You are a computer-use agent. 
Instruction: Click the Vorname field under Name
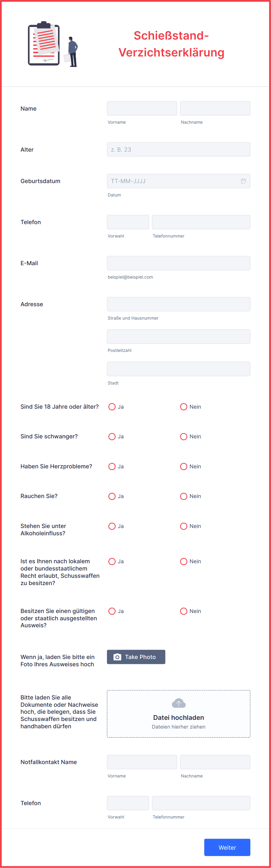[142, 109]
